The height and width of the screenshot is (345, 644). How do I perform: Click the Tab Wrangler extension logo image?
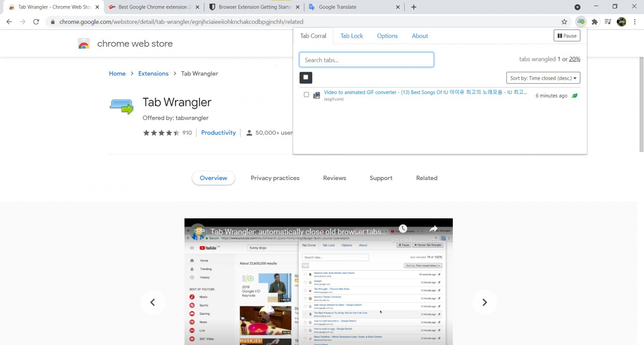(121, 106)
